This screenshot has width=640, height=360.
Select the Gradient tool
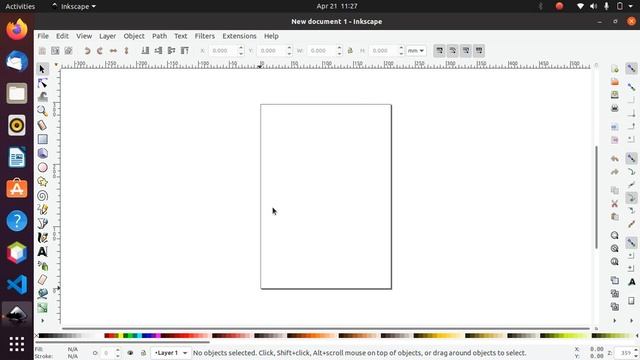pos(42,308)
